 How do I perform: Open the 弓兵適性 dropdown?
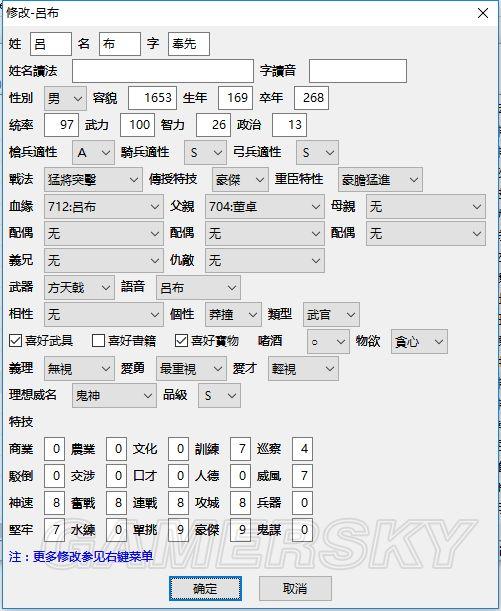[x=318, y=152]
